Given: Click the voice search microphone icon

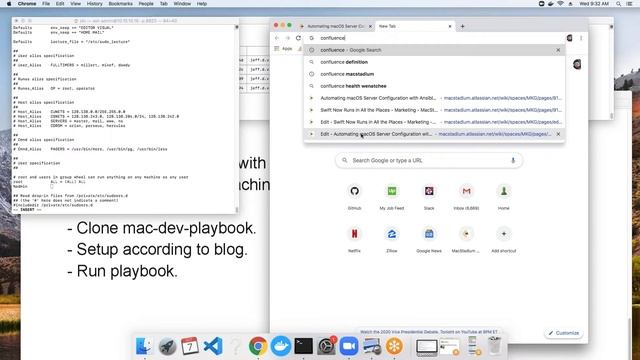Looking at the screenshot, I should coord(513,160).
